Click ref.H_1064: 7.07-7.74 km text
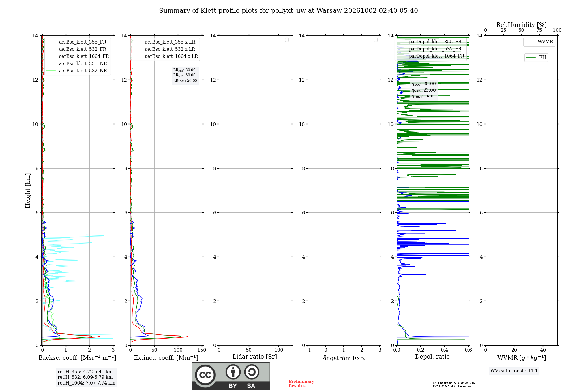Viewport: 577px width, 392px height. 86,383
